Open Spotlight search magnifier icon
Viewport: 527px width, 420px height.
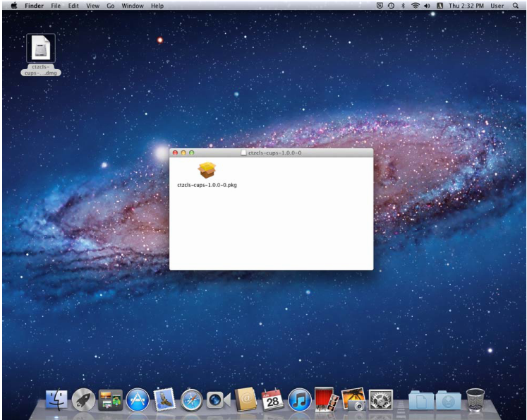pyautogui.click(x=516, y=6)
